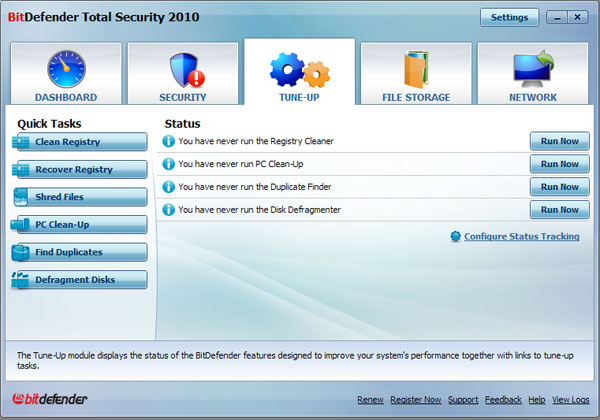Launch the Find Duplicates quick task
600x420 pixels.
click(x=80, y=252)
